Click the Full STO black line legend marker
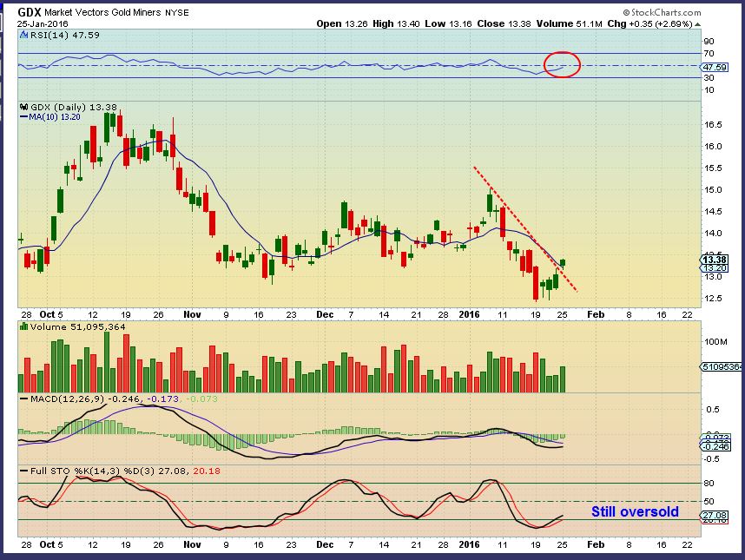745x560 pixels. (23, 471)
